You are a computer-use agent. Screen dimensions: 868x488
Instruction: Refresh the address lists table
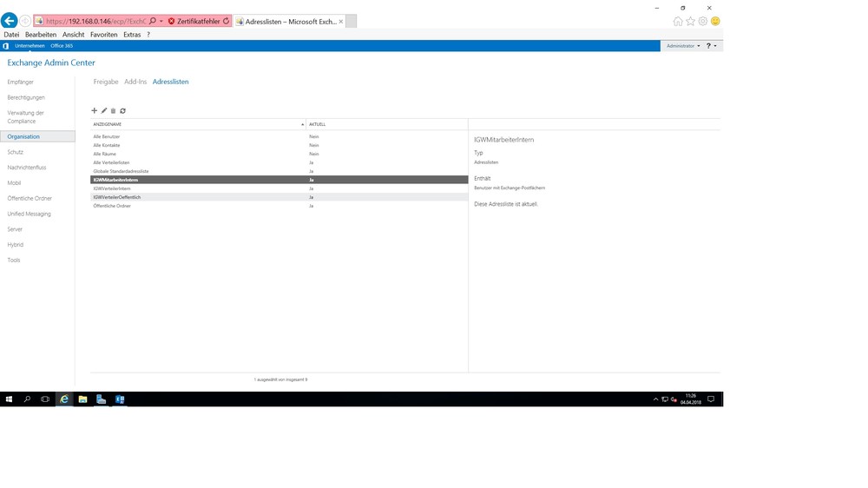pos(122,111)
